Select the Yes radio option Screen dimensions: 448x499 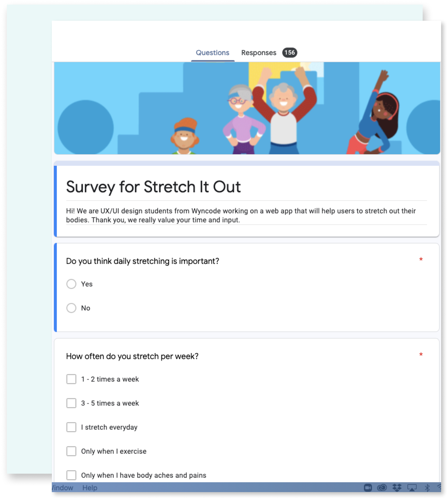click(x=71, y=284)
